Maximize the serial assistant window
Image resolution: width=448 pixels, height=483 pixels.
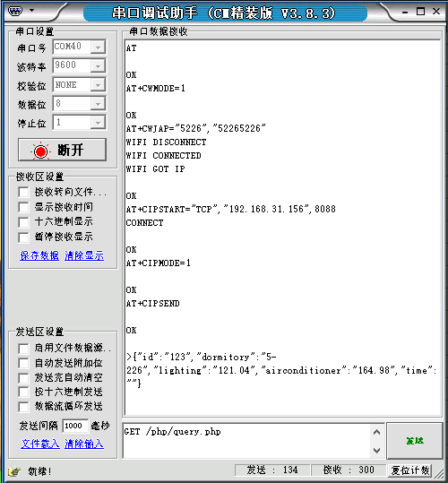420,12
